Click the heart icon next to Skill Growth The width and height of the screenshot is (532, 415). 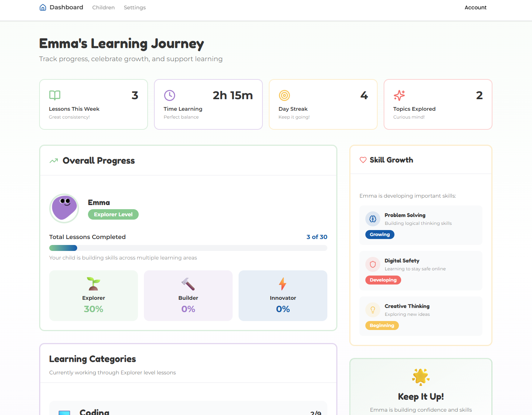tap(363, 160)
